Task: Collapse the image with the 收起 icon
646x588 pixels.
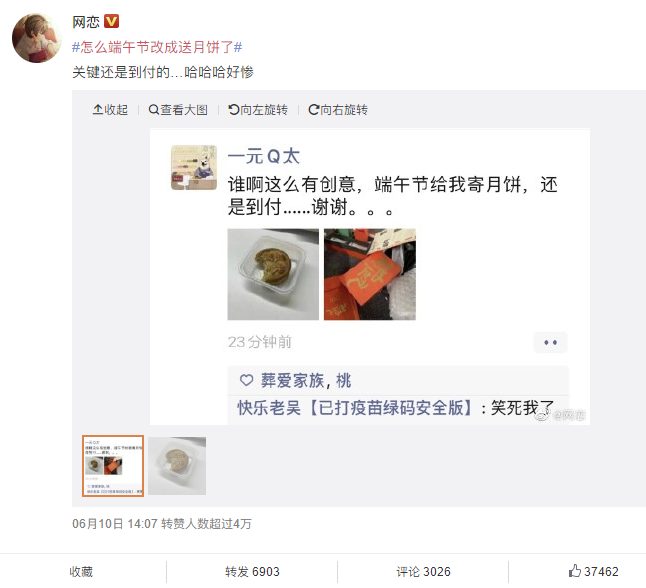Action: tap(110, 110)
